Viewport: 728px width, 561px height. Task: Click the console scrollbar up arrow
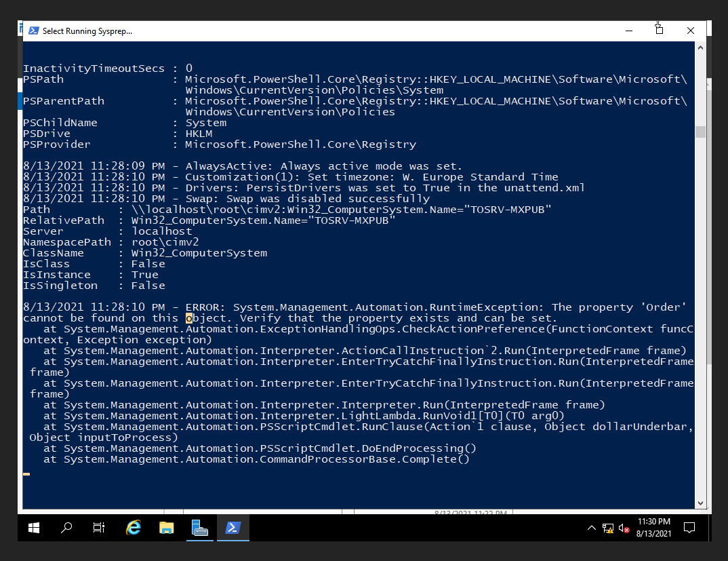click(x=700, y=47)
